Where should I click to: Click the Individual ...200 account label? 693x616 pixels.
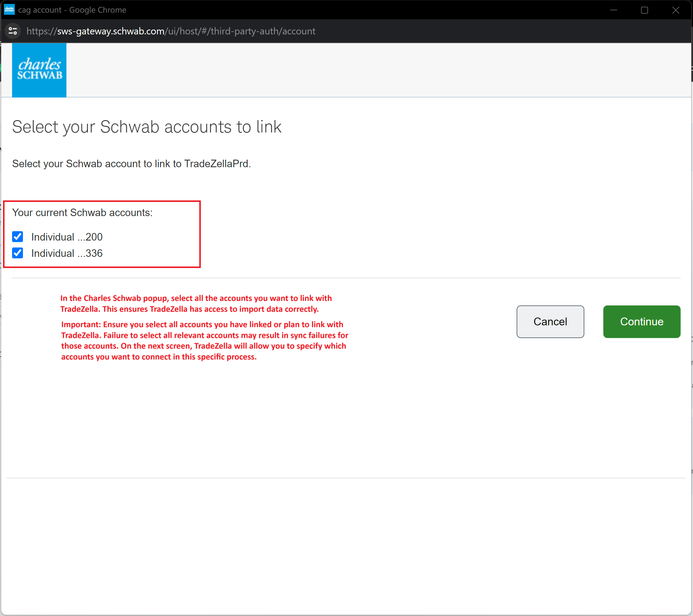tap(67, 237)
